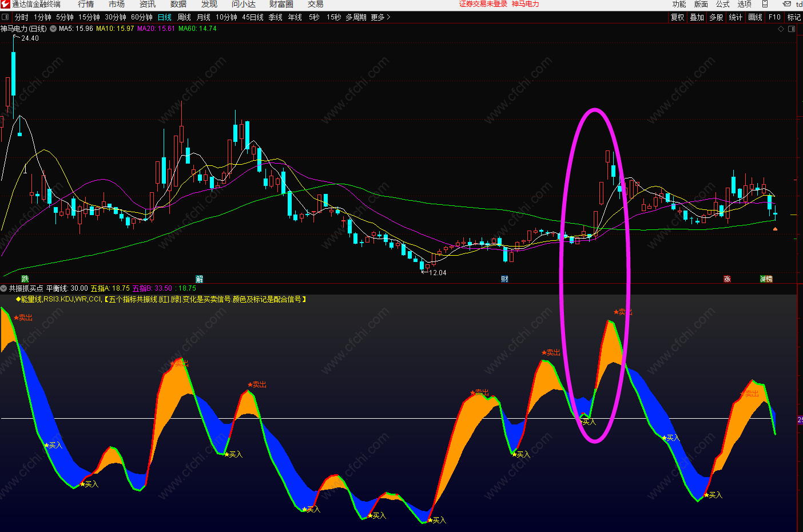Toggle the right side panel icon
This screenshot has height=532, width=803.
(x=792, y=29)
